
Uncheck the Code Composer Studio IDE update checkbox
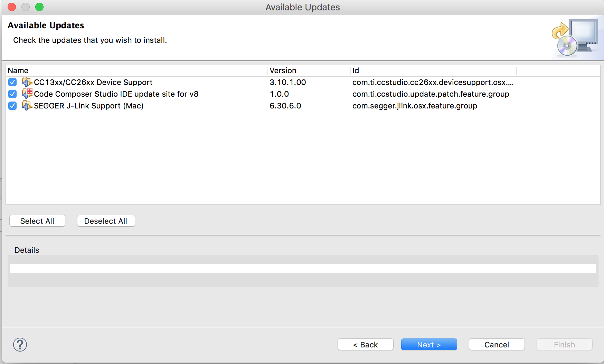click(x=12, y=94)
